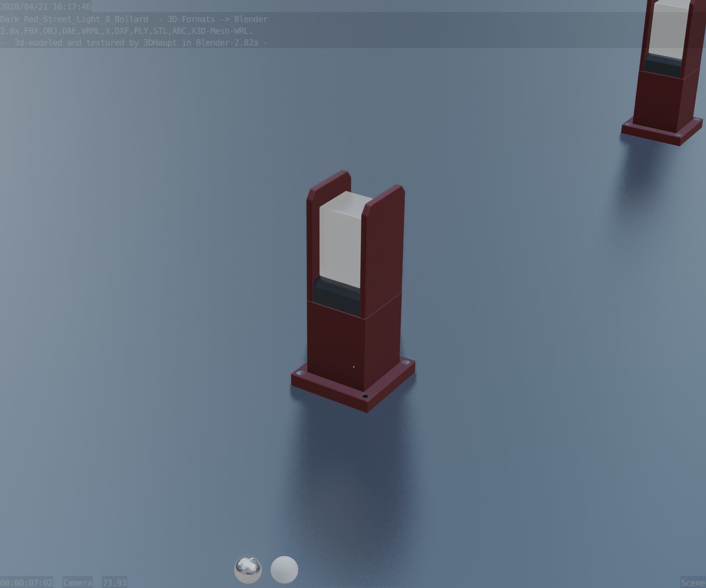This screenshot has height=588, width=706.
Task: Click the chrome reflective reference sphere
Action: click(248, 570)
